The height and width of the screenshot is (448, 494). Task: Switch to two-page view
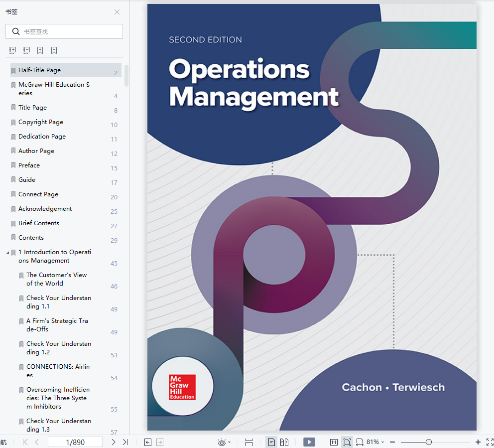coord(284,442)
